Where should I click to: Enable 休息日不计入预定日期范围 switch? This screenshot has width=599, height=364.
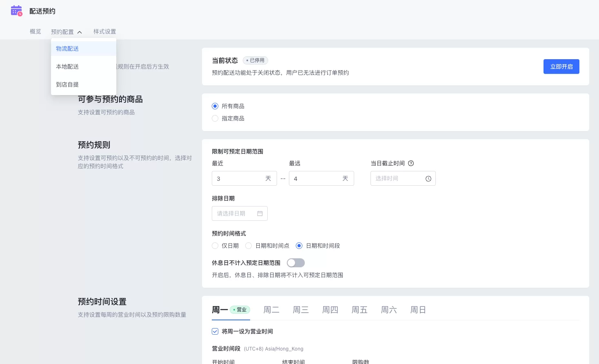click(x=296, y=263)
